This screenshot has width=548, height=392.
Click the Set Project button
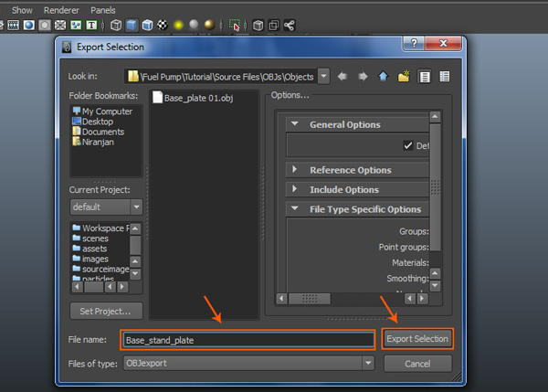point(105,311)
